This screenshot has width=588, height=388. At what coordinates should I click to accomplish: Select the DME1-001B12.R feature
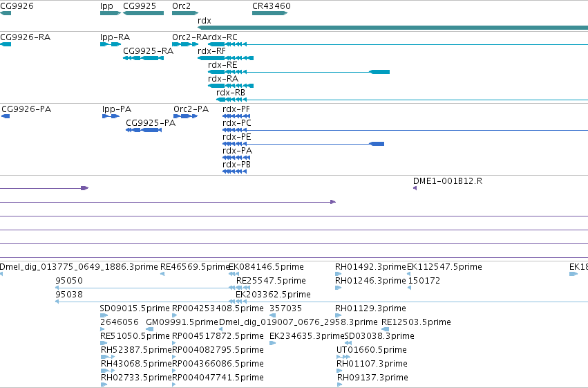point(415,188)
